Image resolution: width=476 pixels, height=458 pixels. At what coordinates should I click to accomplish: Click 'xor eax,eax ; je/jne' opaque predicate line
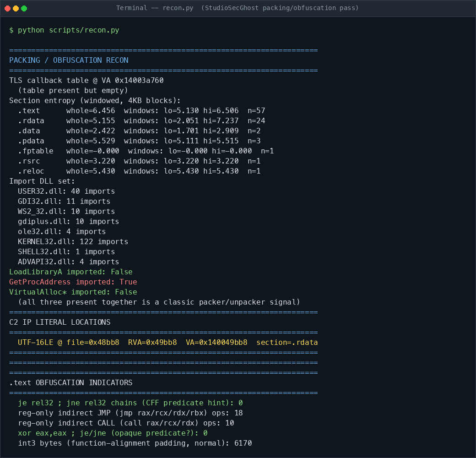point(113,433)
